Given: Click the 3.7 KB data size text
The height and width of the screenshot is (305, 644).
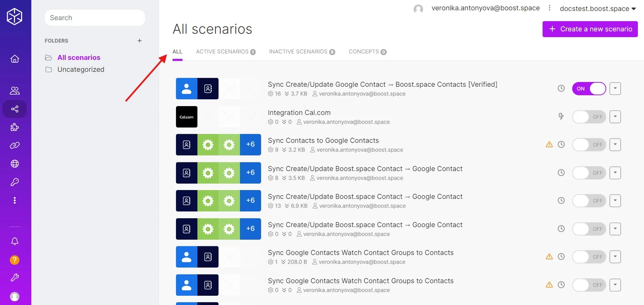Looking at the screenshot, I should pos(299,94).
